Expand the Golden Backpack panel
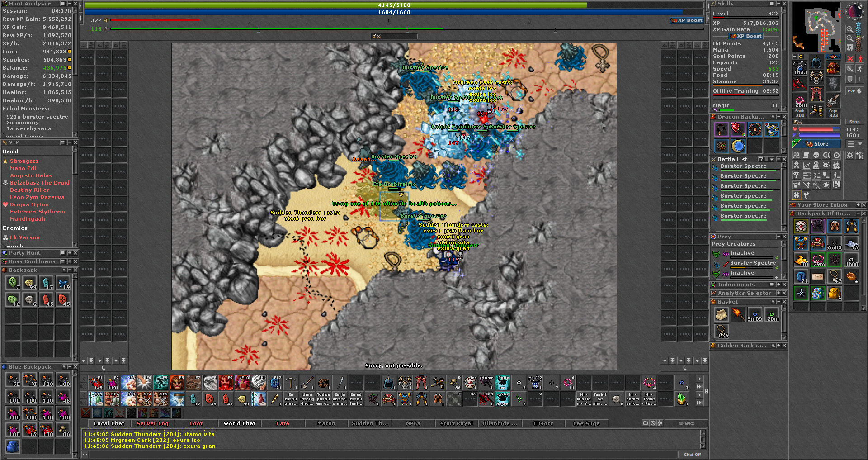868x460 pixels. [779, 346]
